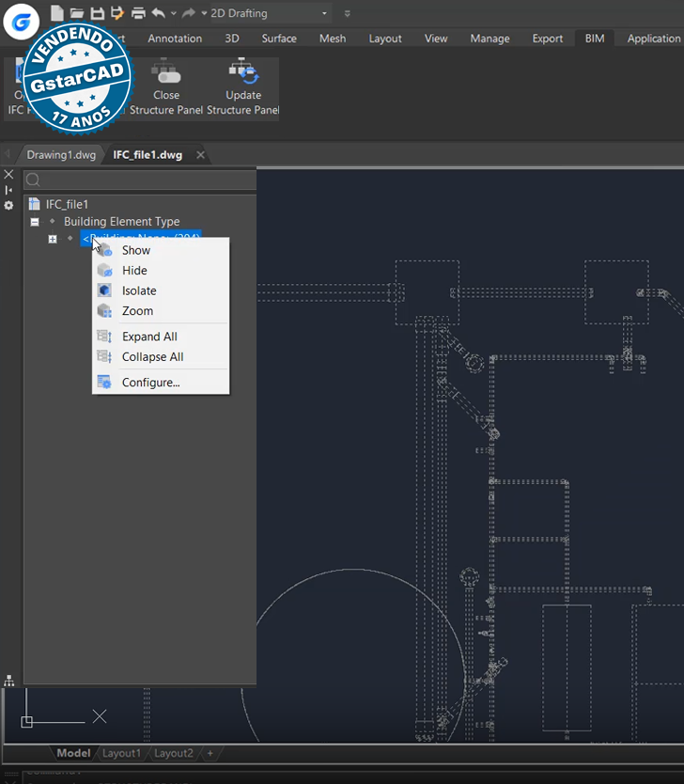Click the structure panel search field
The width and height of the screenshot is (684, 784).
[140, 180]
